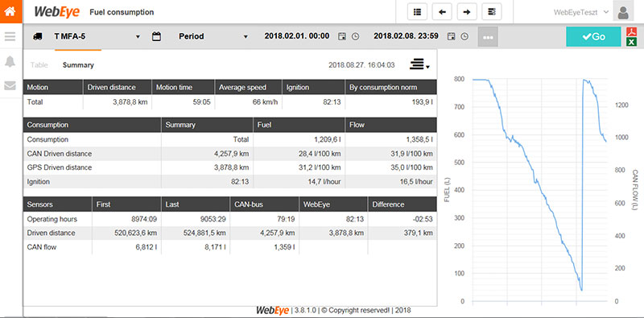
Task: Click the green Go button
Action: click(x=593, y=36)
